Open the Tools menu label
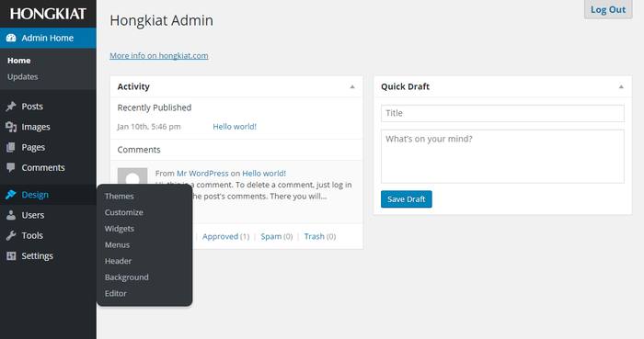The width and height of the screenshot is (644, 339). click(32, 235)
